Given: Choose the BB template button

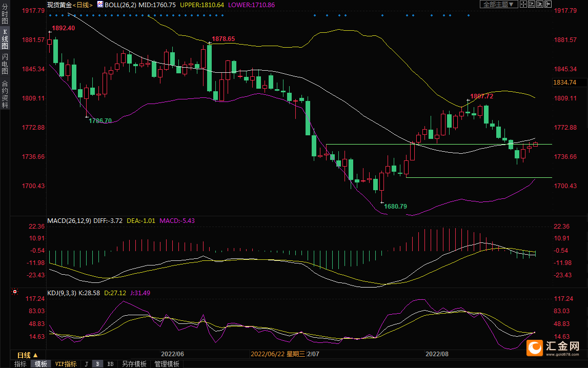Looking at the screenshot, I should pos(110,364).
